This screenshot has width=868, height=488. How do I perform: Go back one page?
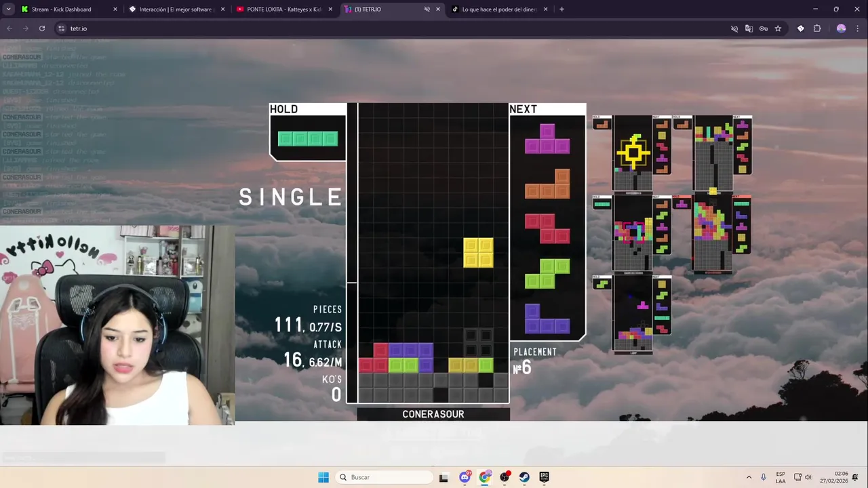(x=9, y=28)
